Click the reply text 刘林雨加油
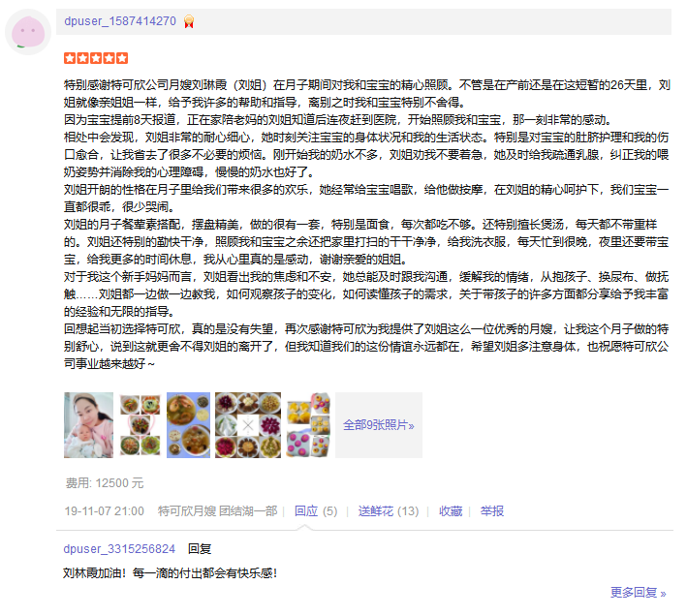 pos(94,572)
